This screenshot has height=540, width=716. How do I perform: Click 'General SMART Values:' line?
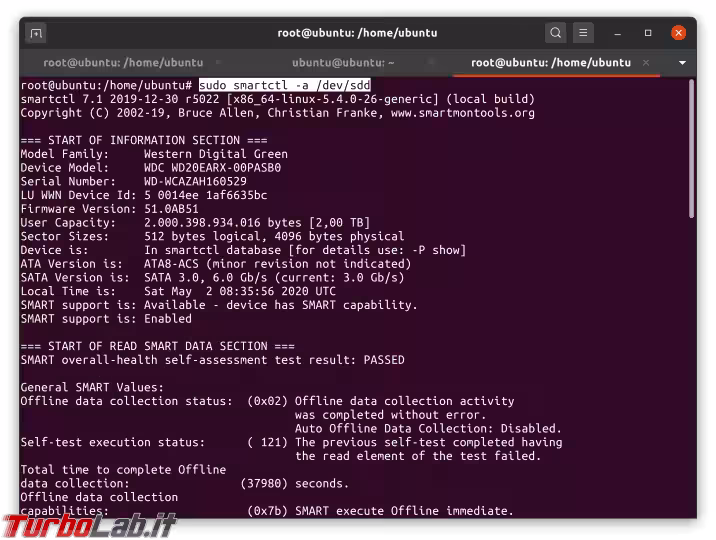point(92,387)
